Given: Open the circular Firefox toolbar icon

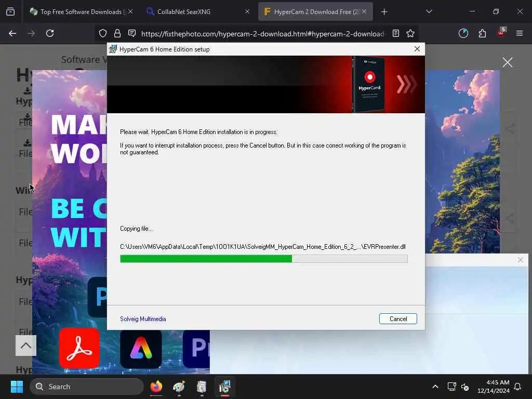Looking at the screenshot, I should pyautogui.click(x=463, y=33).
